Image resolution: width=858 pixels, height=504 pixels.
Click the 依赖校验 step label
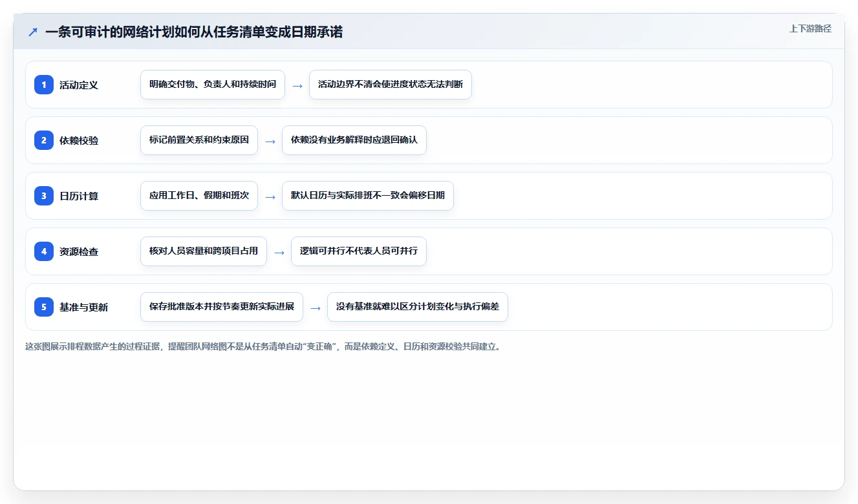pos(79,140)
